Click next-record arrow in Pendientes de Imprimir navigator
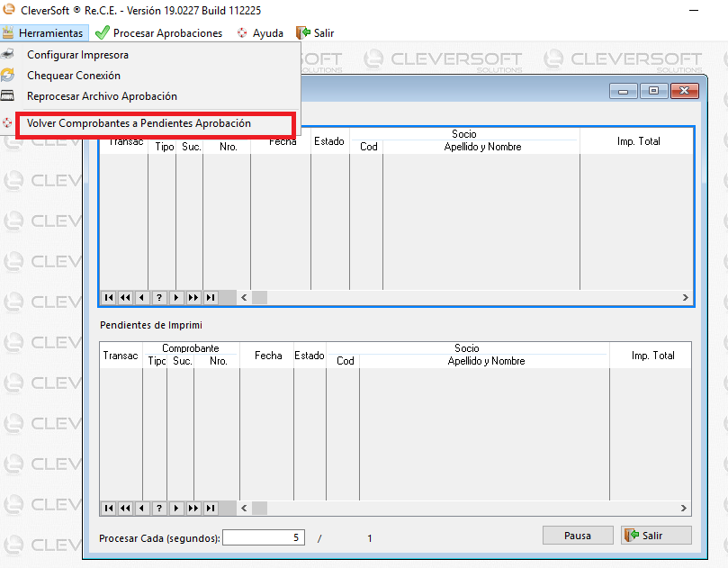The image size is (728, 568). [x=176, y=508]
